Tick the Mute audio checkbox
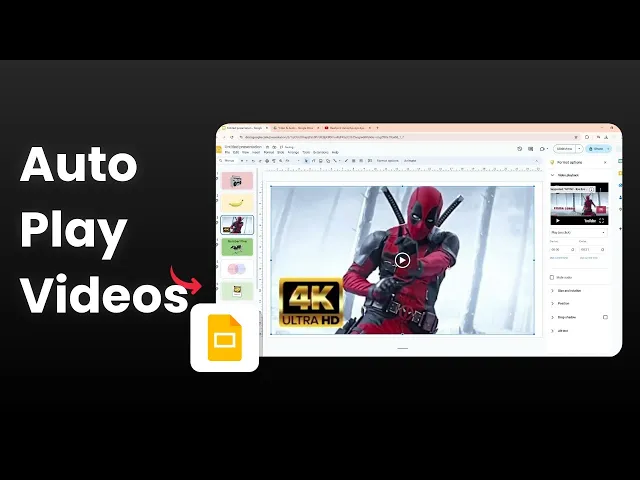The image size is (640, 480). click(552, 278)
